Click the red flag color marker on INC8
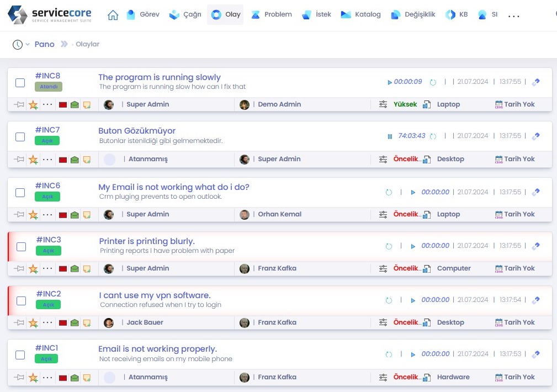Image resolution: width=557 pixels, height=392 pixels. click(63, 105)
